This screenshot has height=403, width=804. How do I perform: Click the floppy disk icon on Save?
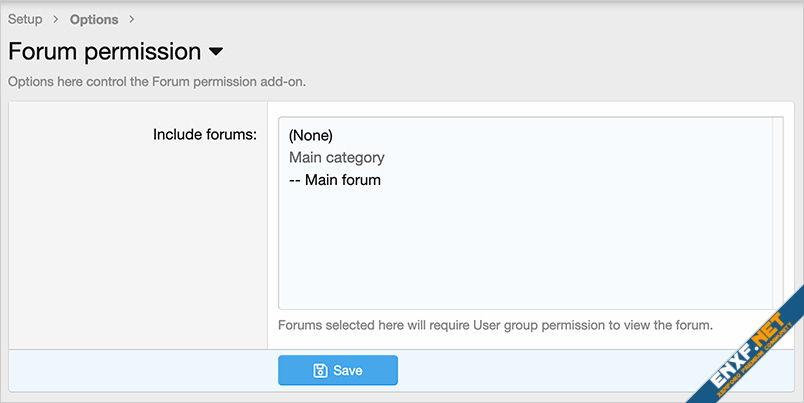[320, 371]
